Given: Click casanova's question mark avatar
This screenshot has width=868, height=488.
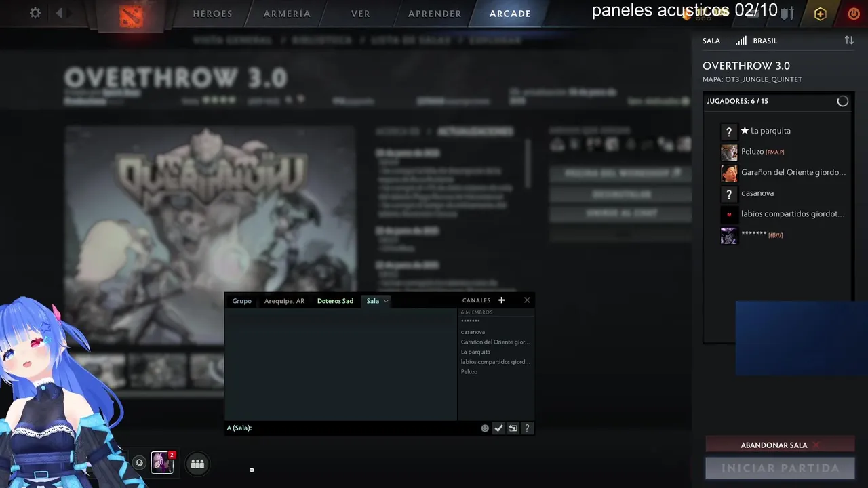Looking at the screenshot, I should pyautogui.click(x=729, y=194).
